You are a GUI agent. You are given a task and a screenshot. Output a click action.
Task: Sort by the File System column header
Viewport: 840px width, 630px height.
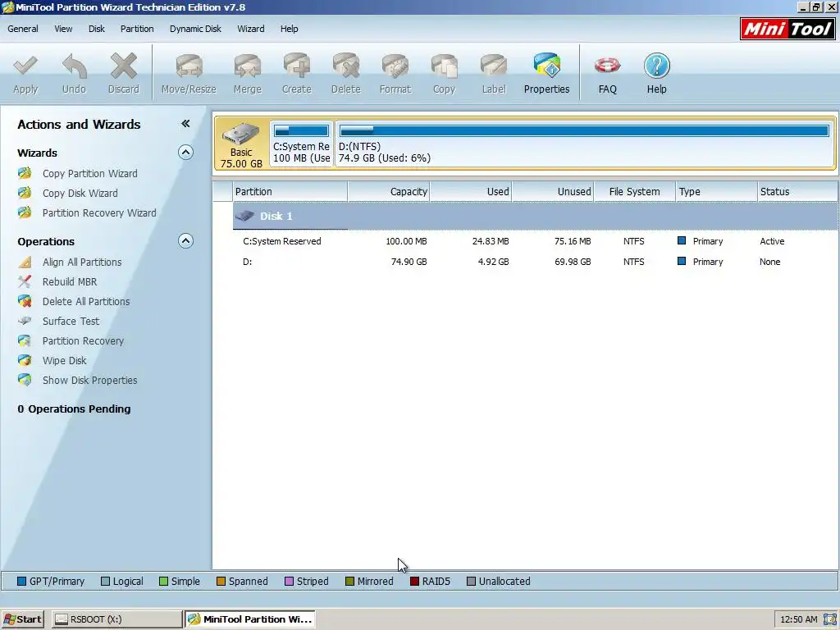click(x=634, y=192)
